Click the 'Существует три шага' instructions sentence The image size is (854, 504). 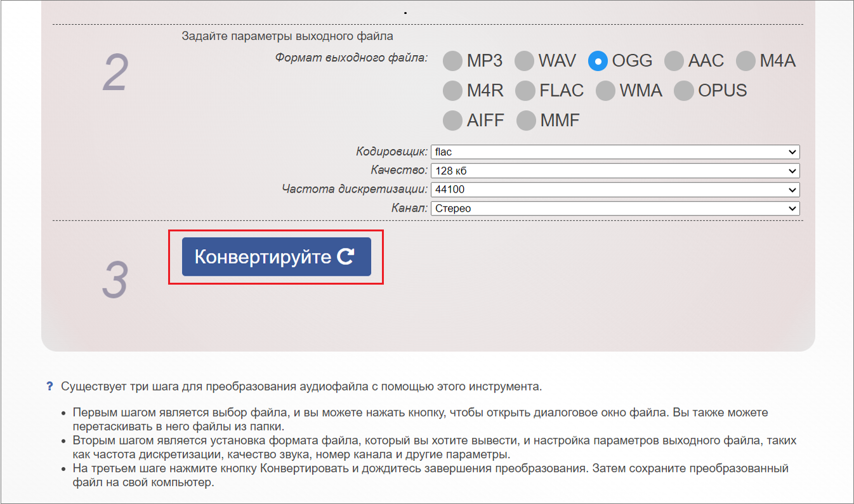301,385
